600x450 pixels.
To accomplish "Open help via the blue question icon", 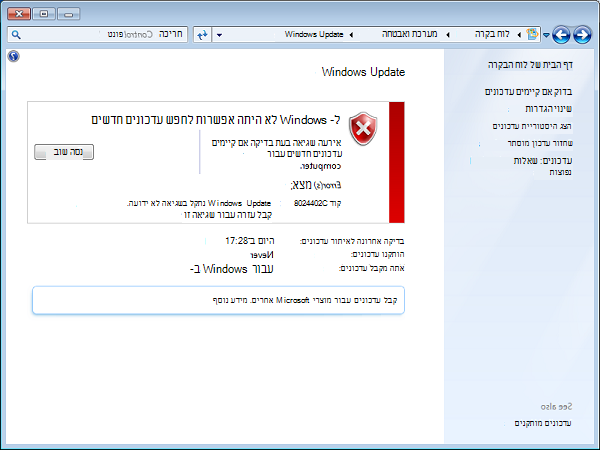I will click(13, 56).
